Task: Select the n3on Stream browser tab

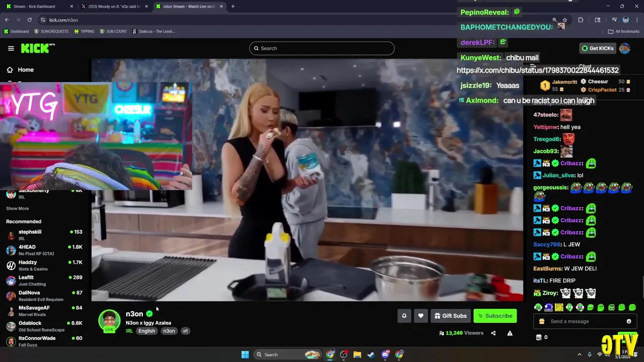Action: pos(189,7)
